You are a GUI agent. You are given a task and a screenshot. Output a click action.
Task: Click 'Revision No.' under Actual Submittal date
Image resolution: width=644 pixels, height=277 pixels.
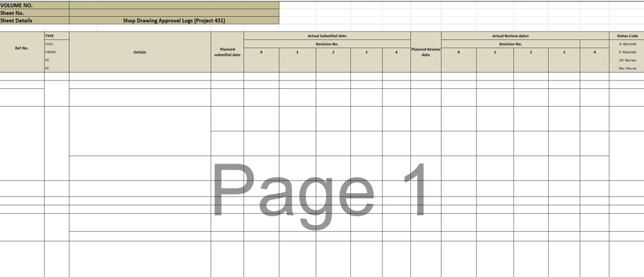[327, 44]
